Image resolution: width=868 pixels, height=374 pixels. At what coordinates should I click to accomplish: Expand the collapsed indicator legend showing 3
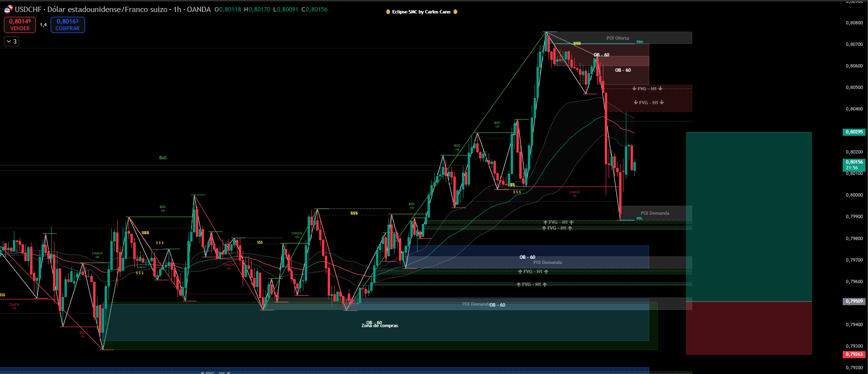pos(11,42)
